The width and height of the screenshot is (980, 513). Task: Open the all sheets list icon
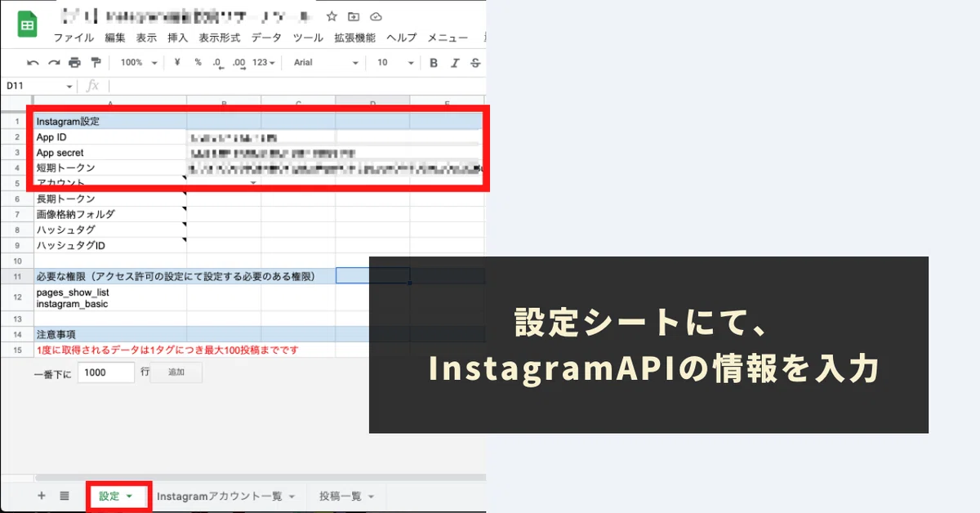click(65, 496)
